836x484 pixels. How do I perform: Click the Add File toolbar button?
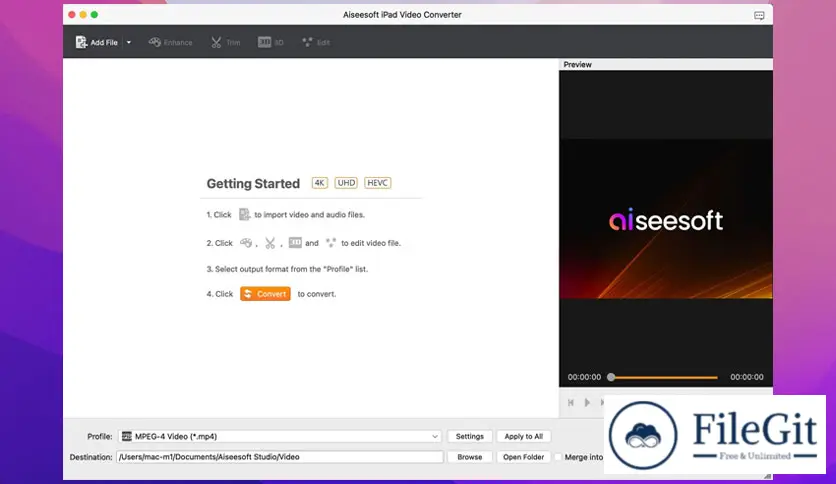point(97,42)
